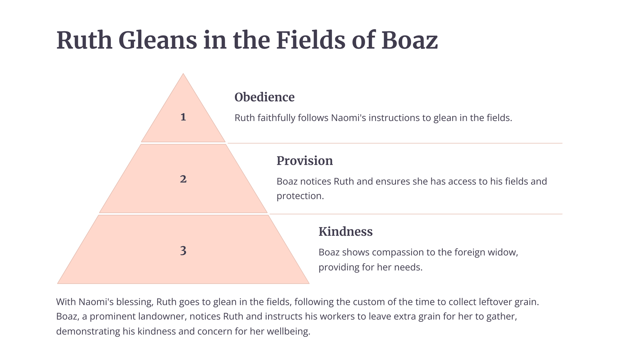Click the Kindness heading

point(345,232)
